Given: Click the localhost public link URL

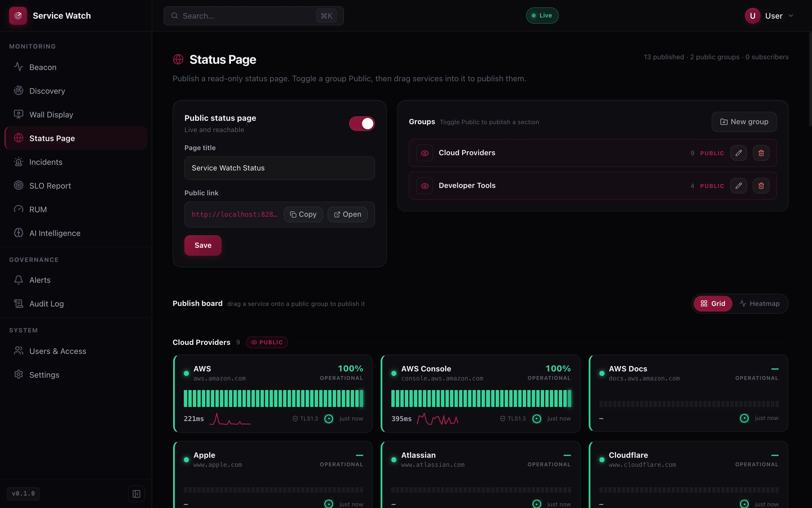Looking at the screenshot, I should [x=235, y=214].
